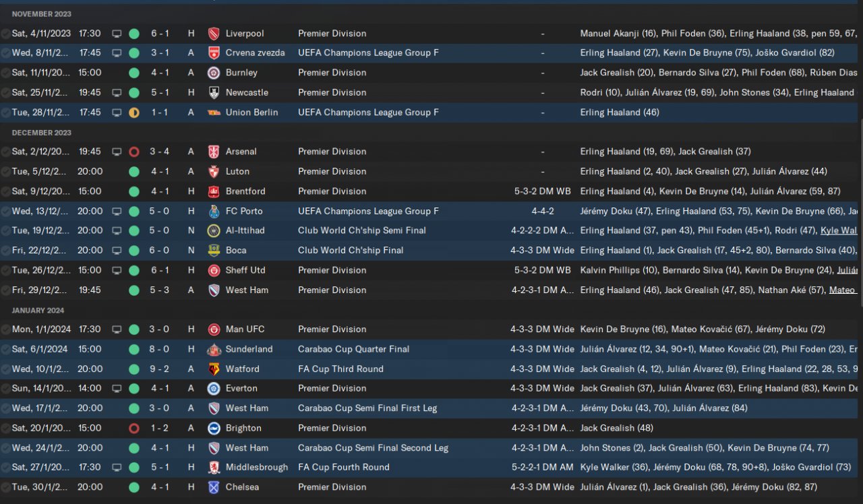Click the Crvena zvezda club crest
Screen dimensions: 863x504
[x=214, y=53]
